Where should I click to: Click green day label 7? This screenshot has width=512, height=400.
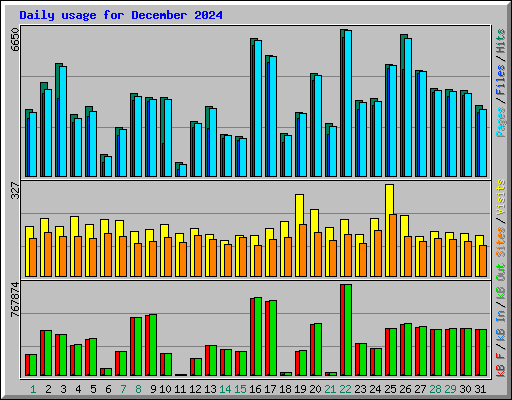[123, 389]
